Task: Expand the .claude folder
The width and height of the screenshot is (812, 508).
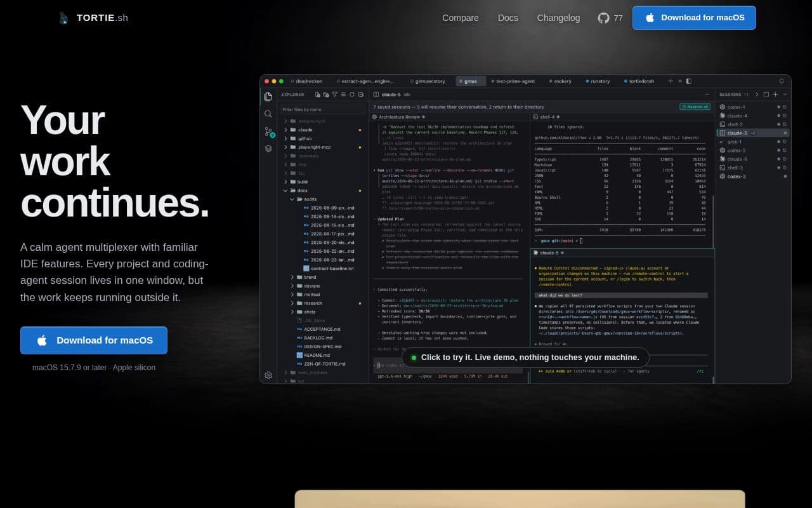Action: point(322,130)
